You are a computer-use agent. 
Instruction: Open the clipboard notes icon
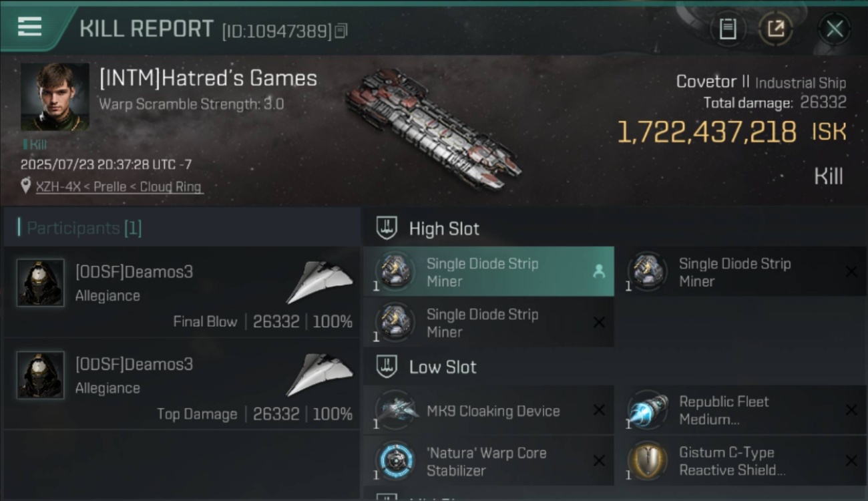[x=728, y=29]
